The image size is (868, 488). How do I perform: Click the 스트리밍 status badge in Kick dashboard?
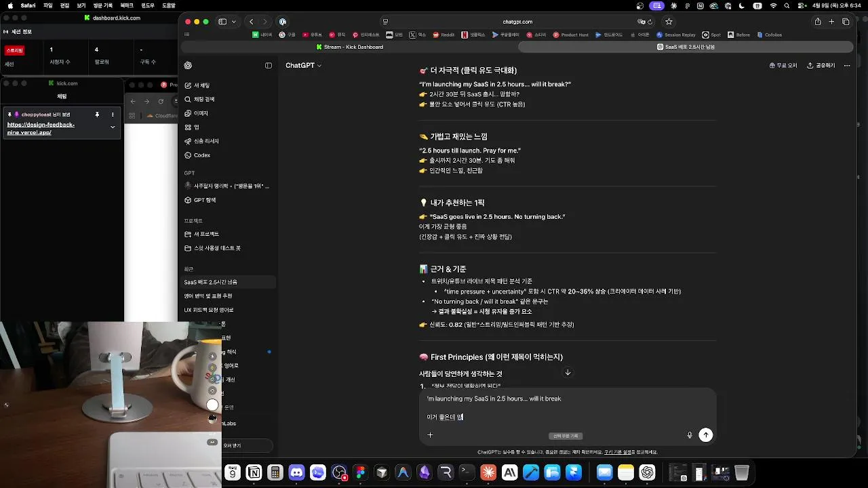[14, 50]
